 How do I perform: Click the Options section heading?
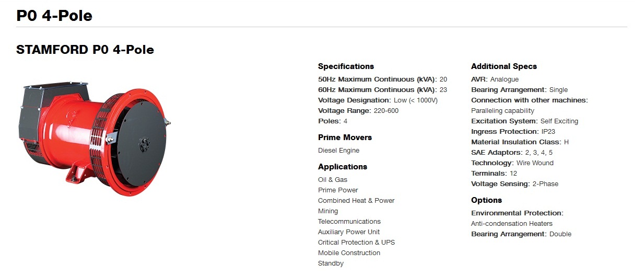tap(486, 200)
